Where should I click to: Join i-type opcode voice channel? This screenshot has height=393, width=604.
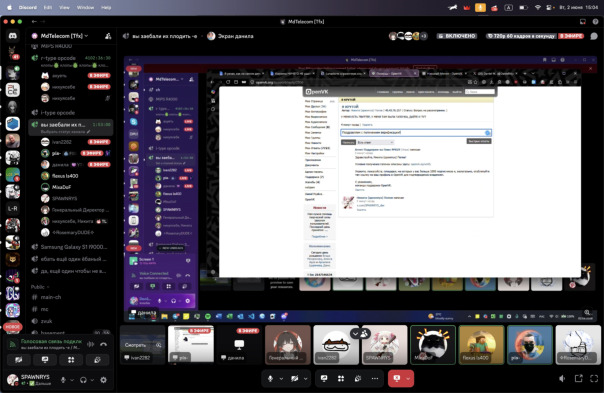point(71,113)
